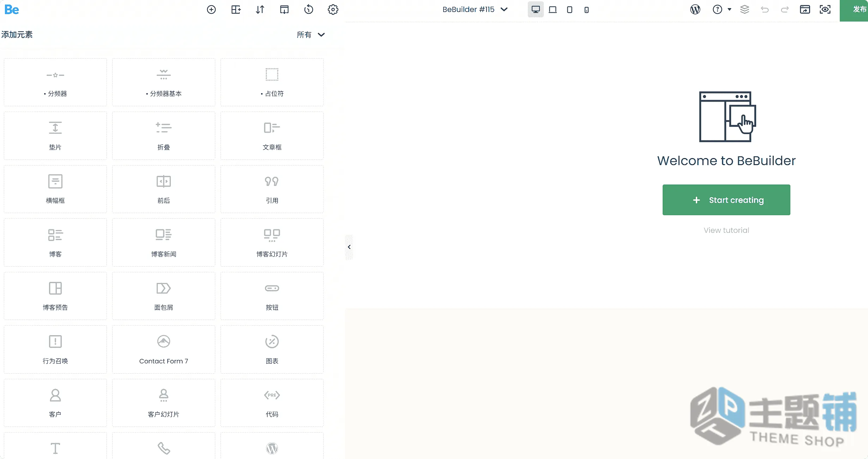Open the pre-built sections icon

click(x=284, y=10)
